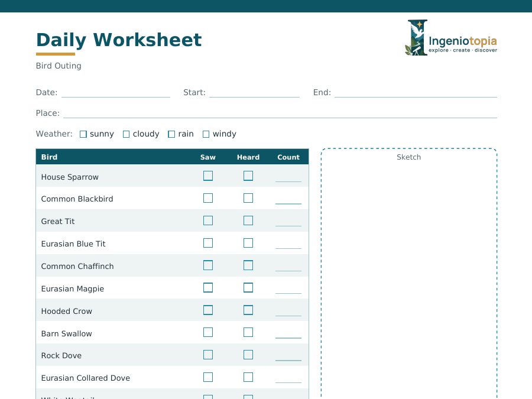Click the Eurasian Blue Tit name
Viewport: 532px width, 399px height.
tap(73, 244)
